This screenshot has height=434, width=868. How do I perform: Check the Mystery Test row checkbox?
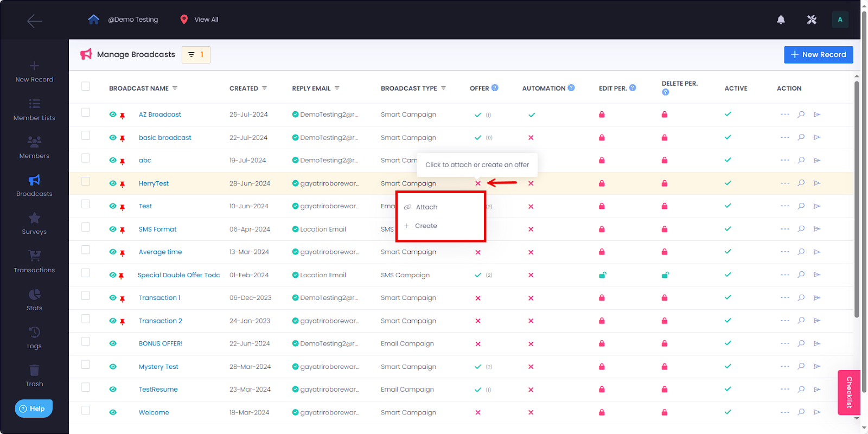[x=85, y=365]
